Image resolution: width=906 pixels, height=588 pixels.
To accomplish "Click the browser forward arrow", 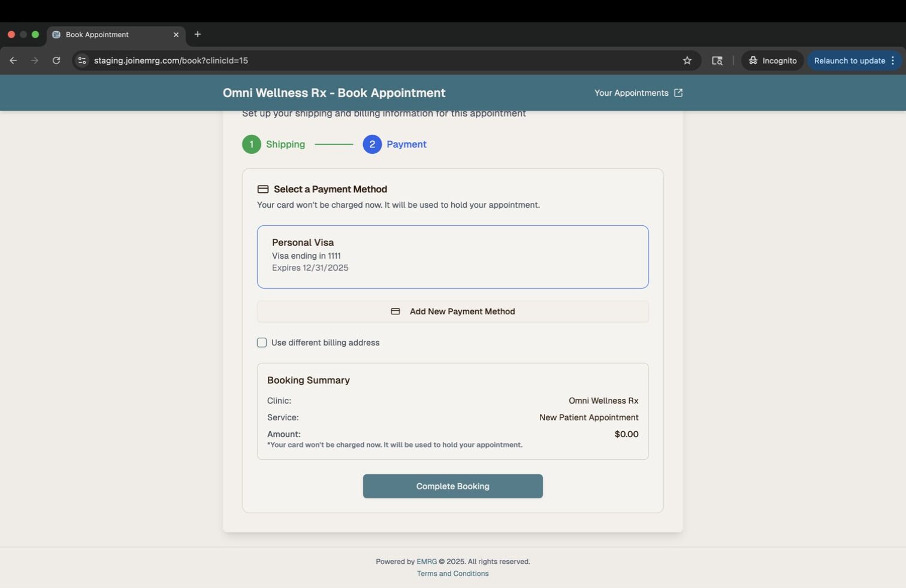I will 35,60.
